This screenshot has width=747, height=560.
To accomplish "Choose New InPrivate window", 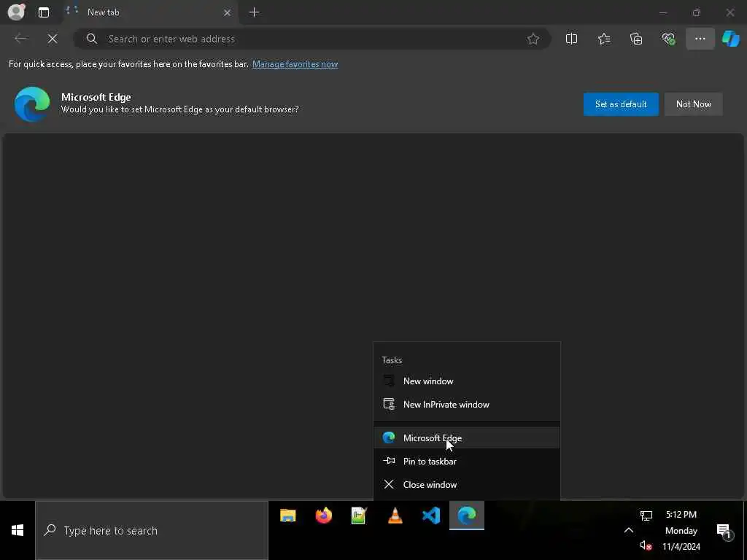I will 467,404.
